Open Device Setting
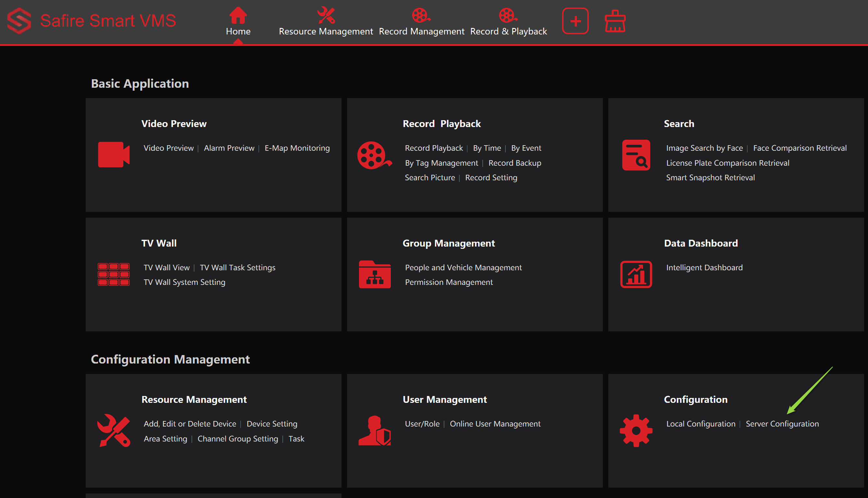Viewport: 868px width, 498px height. [272, 424]
